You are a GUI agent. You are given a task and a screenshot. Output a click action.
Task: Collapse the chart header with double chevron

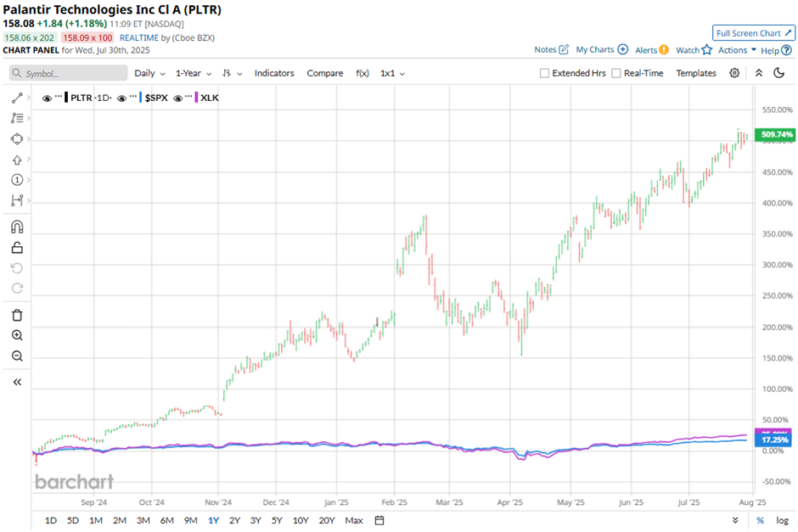pyautogui.click(x=759, y=73)
